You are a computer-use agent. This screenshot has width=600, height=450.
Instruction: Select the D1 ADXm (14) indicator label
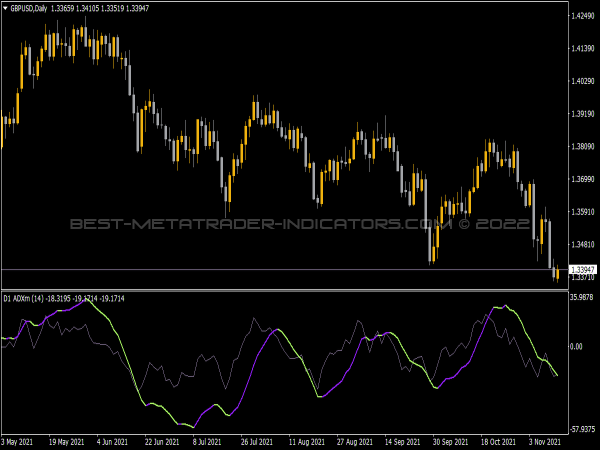click(x=23, y=298)
